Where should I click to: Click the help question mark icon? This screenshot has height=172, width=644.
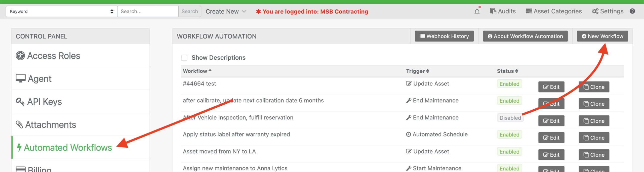click(x=632, y=11)
